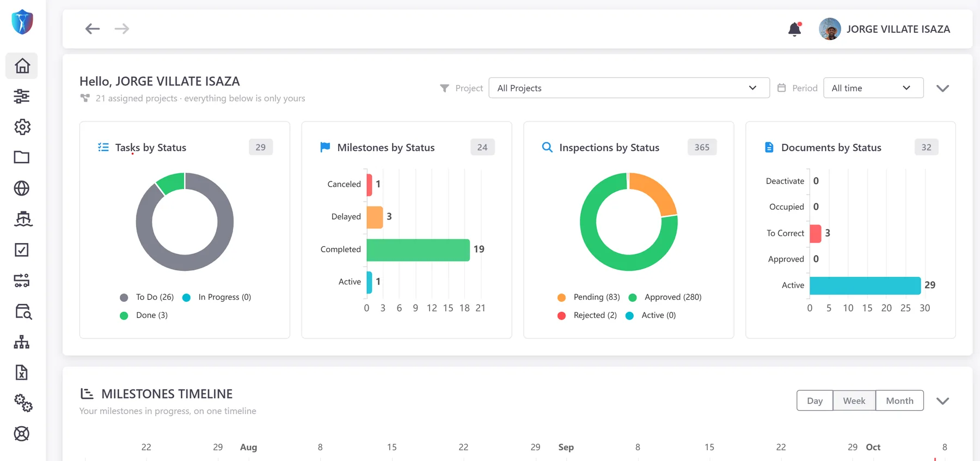
Task: Open the globe sidebar icon
Action: pos(22,188)
